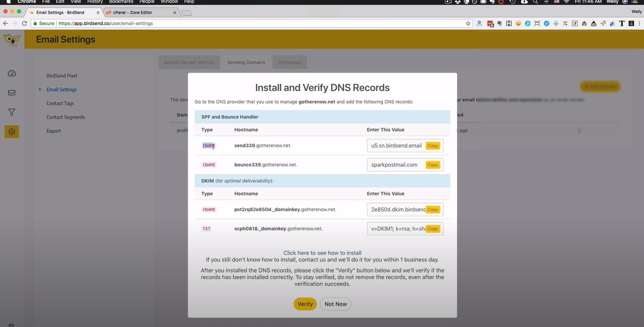Open the Evernote elephant extension icon
Image resolution: width=644 pixels, height=327 pixels.
[x=499, y=23]
